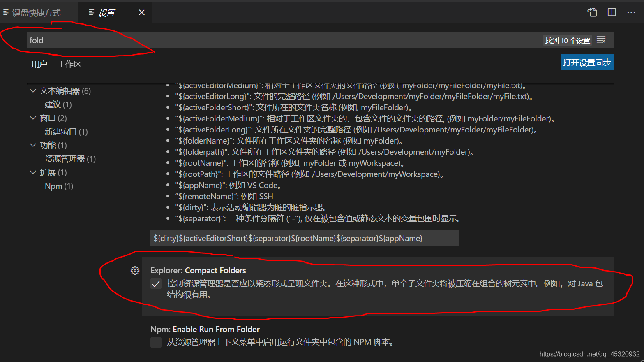644x362 pixels.
Task: Click the ${rootName} description line
Action: click(291, 163)
